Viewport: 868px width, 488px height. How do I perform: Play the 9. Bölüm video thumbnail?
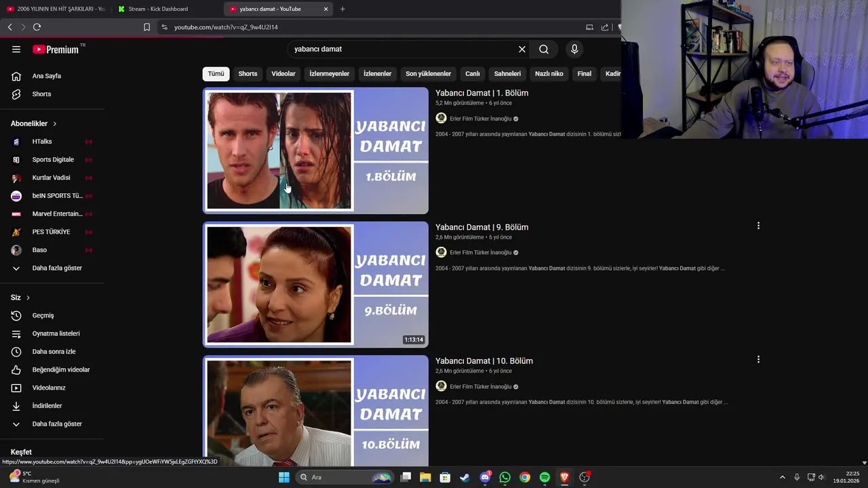tap(315, 285)
